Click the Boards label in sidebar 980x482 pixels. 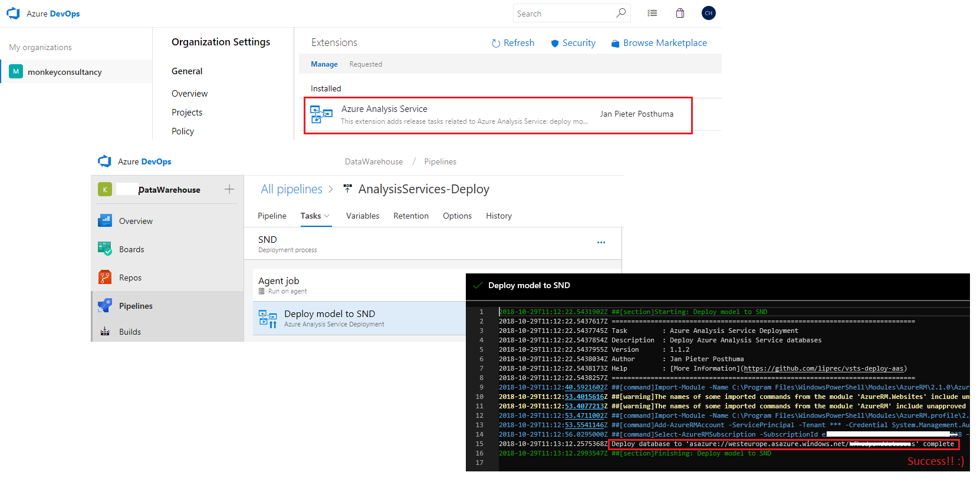[x=131, y=249]
